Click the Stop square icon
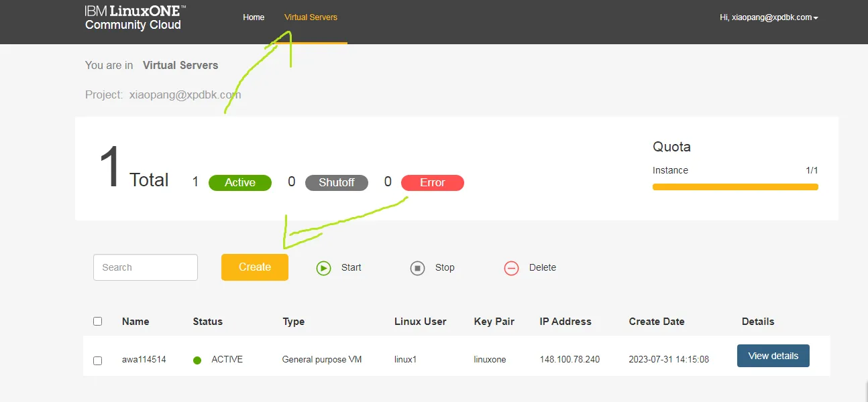 (x=417, y=268)
